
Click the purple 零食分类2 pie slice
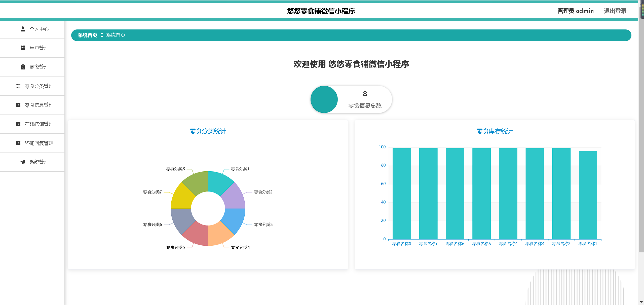point(233,198)
